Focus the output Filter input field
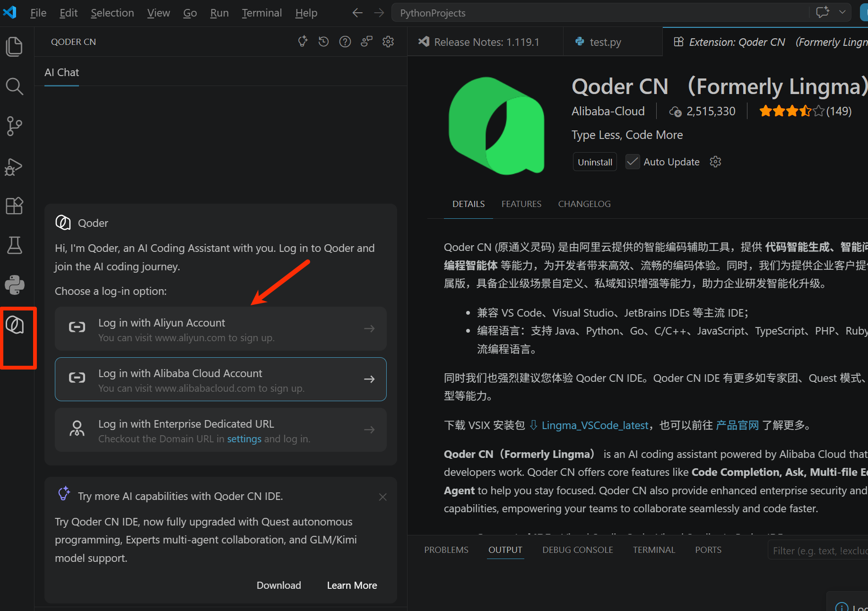Image resolution: width=868 pixels, height=611 pixels. tap(818, 551)
